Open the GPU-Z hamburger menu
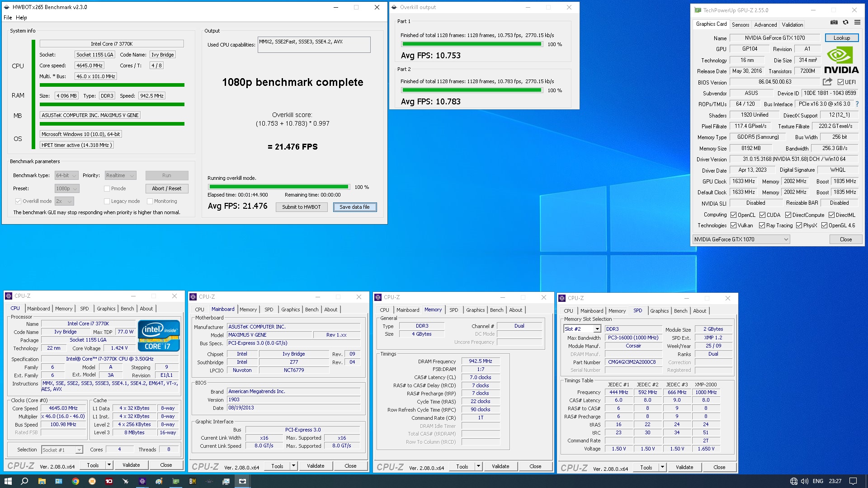This screenshot has width=868, height=488. pos(857,23)
